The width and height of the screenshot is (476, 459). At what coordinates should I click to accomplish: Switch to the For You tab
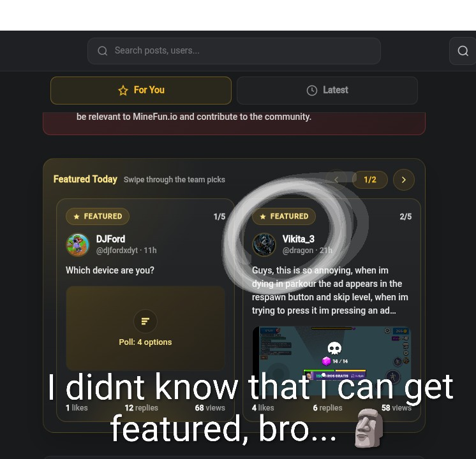pyautogui.click(x=141, y=91)
